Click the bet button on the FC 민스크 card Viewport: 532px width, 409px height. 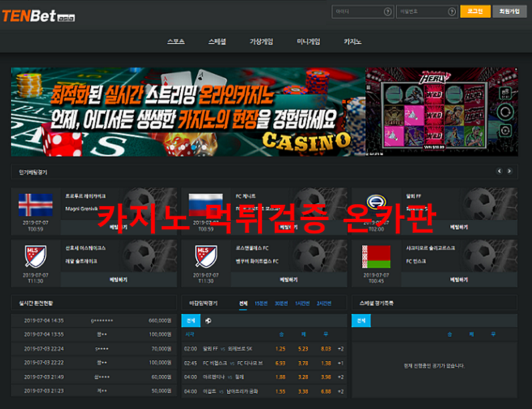459,279
